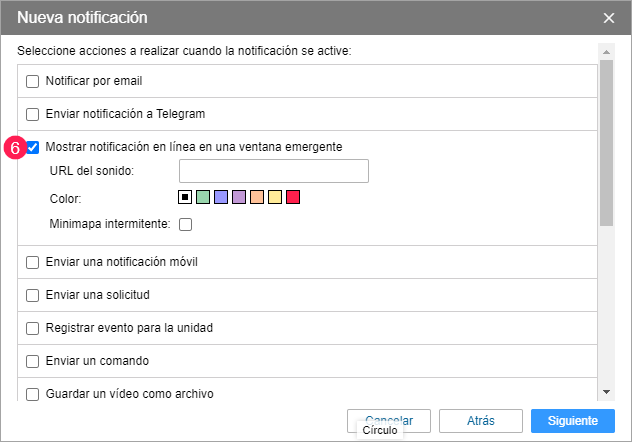Enable Notificar por email checkbox
632x442 pixels.
coord(33,81)
